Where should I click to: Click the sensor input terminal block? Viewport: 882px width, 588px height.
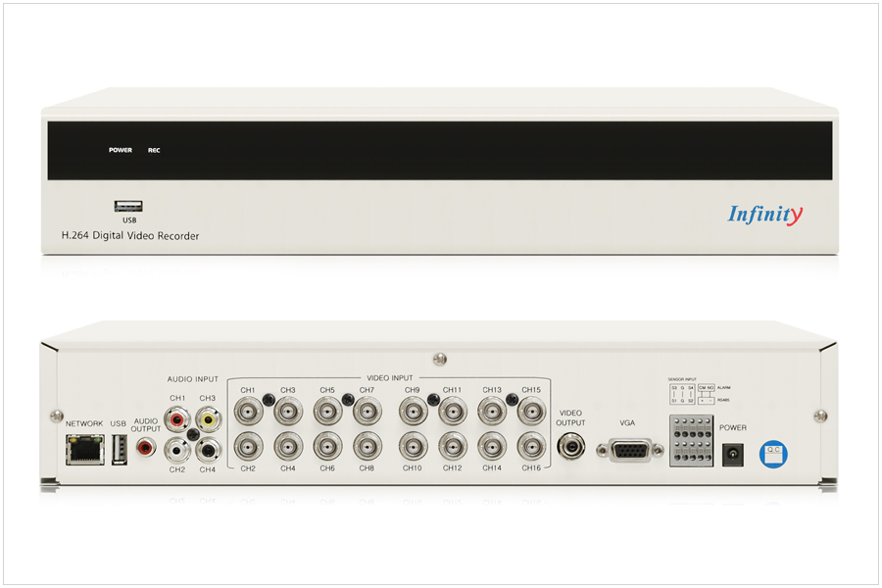point(691,439)
